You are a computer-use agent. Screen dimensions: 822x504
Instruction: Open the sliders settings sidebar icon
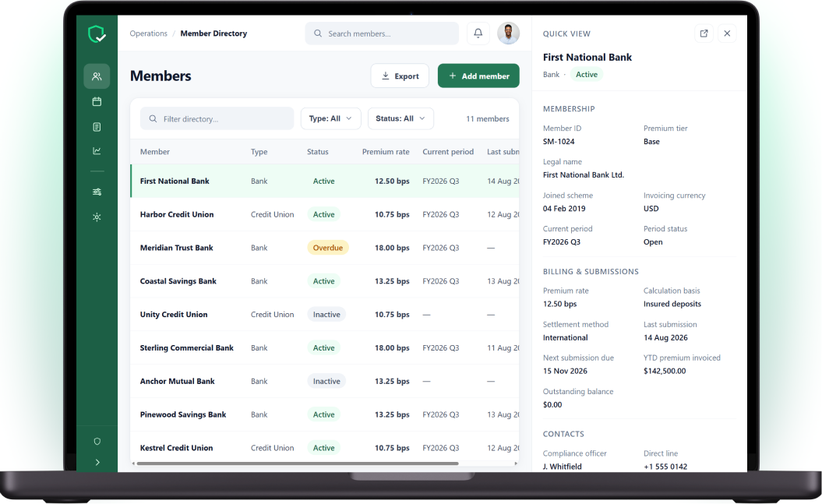[x=97, y=192]
